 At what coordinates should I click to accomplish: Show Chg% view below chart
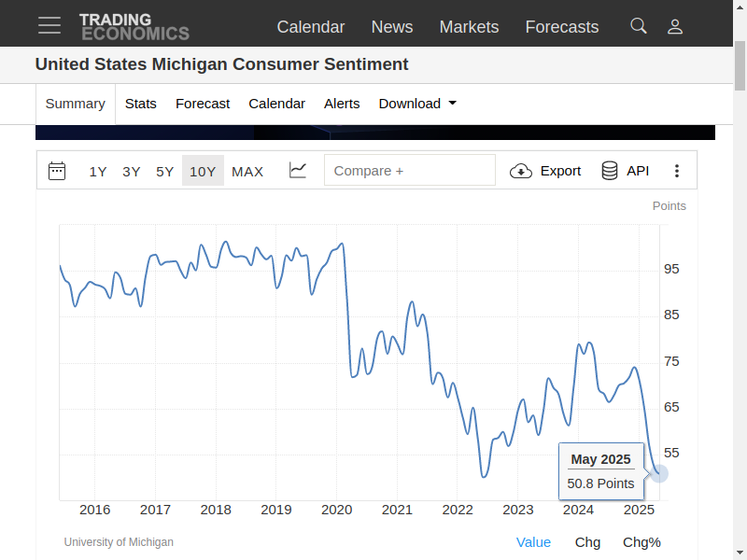[641, 542]
